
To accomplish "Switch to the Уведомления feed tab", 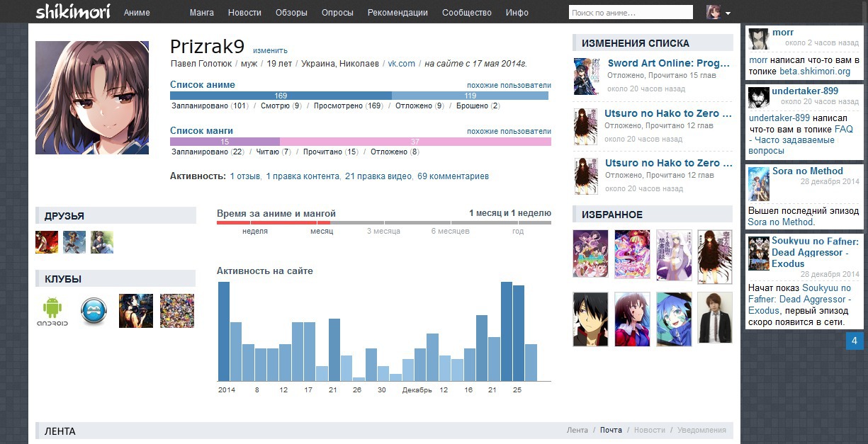I will click(701, 430).
